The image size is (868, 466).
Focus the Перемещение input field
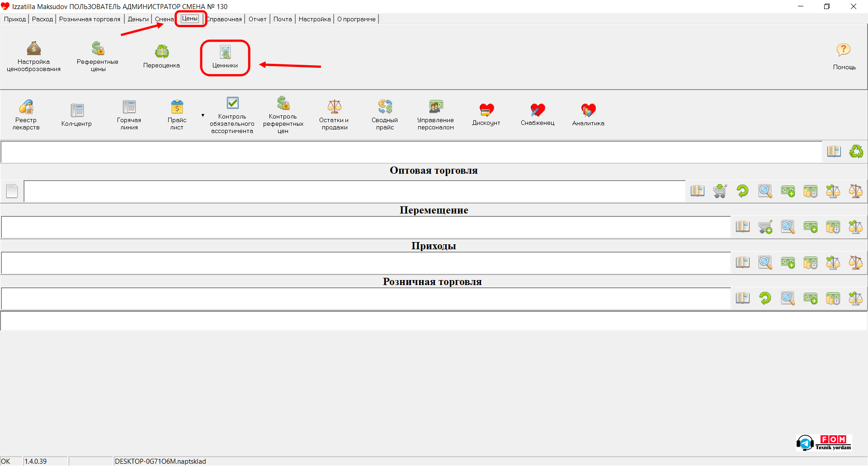point(366,227)
